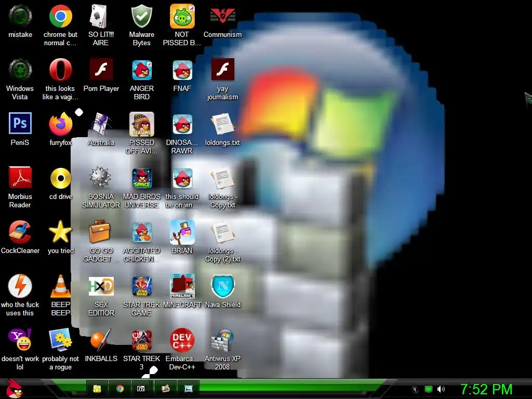Select the 'yay journalism' Flash icon
This screenshot has width=532, height=399.
pyautogui.click(x=222, y=69)
